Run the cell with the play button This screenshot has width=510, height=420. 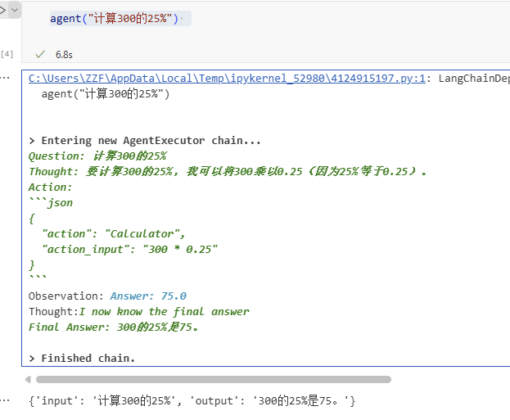click(x=2, y=10)
